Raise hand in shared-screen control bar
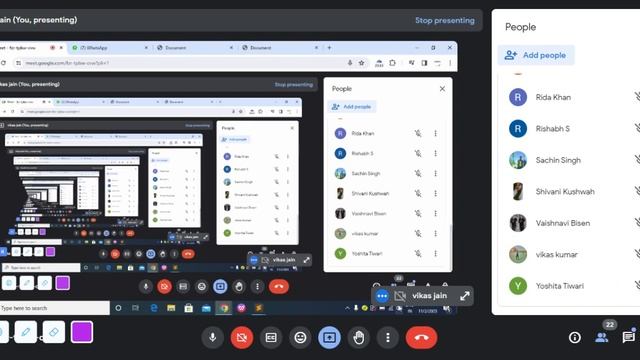The width and height of the screenshot is (640, 360). click(x=239, y=287)
